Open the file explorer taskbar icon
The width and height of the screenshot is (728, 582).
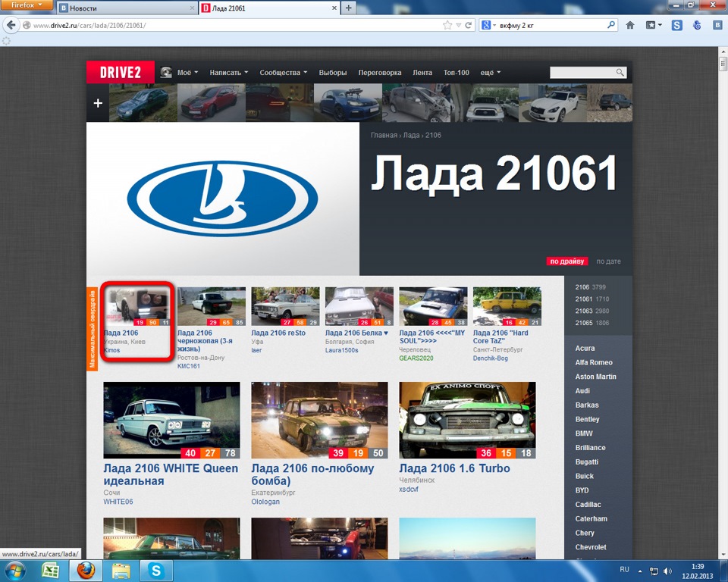[x=121, y=571]
